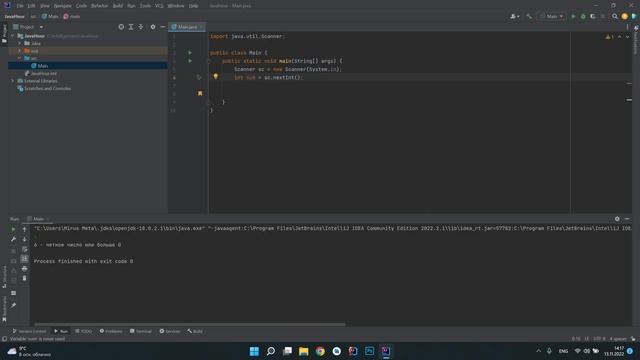Click the layout icon in Run panel
Image resolution: width=640 pixels, height=360 pixels.
(13, 293)
